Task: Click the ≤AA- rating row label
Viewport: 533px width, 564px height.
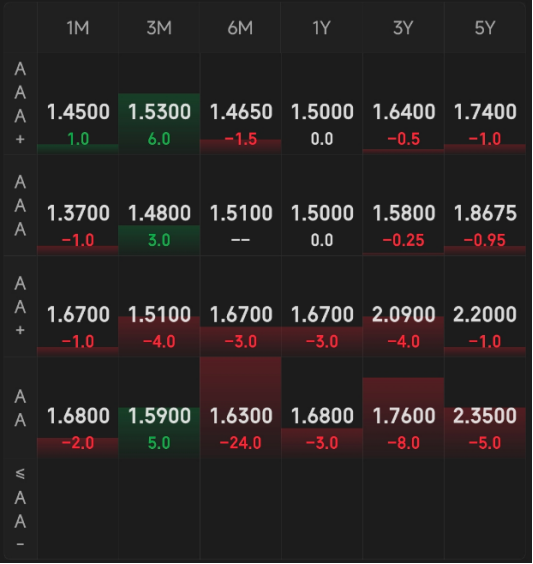Action: point(20,509)
